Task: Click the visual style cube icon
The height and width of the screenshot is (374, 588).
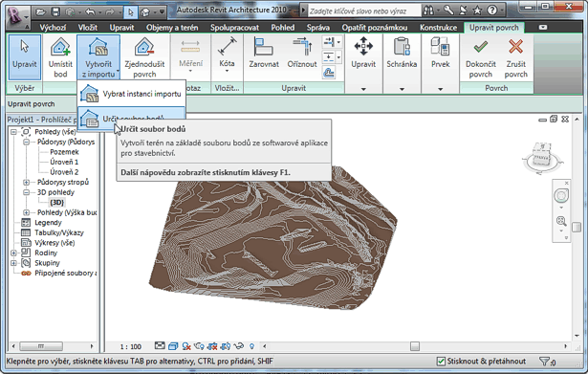Action: pos(173,346)
